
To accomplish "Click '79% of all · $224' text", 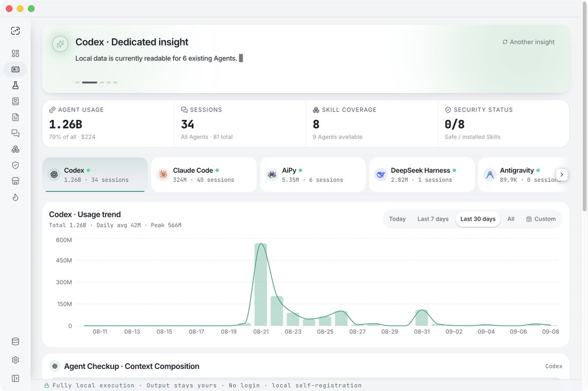I will [72, 137].
